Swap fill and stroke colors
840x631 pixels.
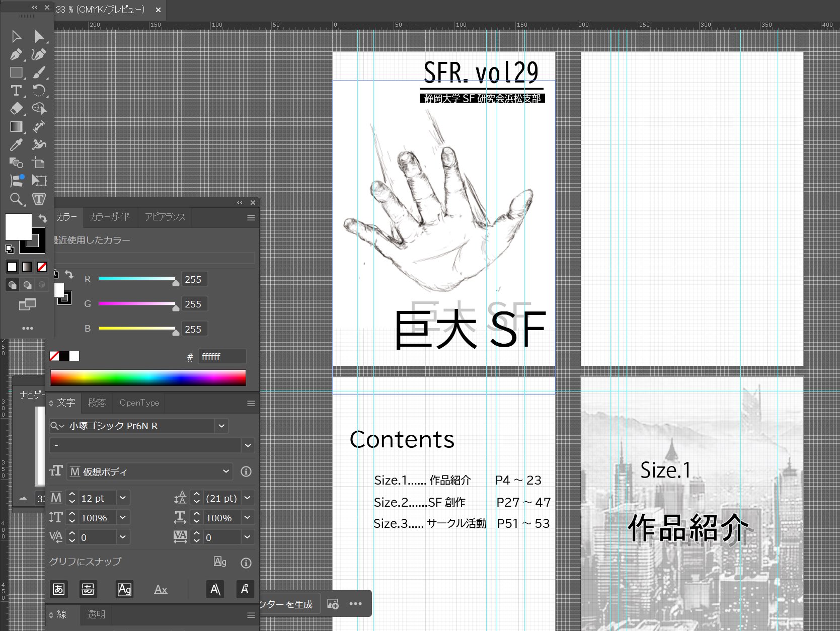[43, 218]
